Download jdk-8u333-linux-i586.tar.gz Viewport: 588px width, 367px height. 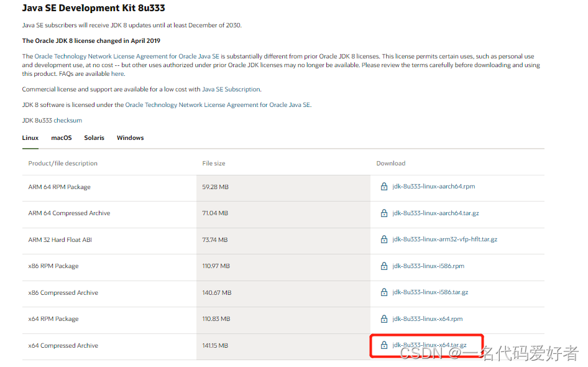(430, 292)
